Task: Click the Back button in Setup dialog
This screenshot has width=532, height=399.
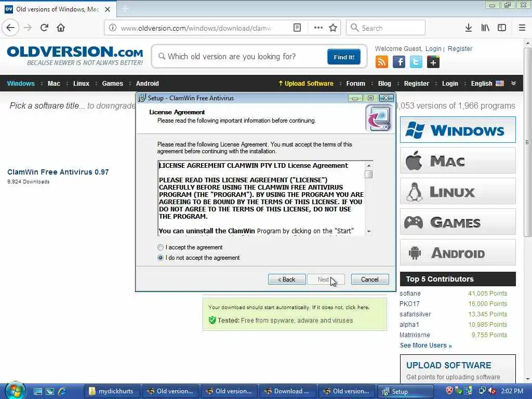Action: pyautogui.click(x=287, y=280)
